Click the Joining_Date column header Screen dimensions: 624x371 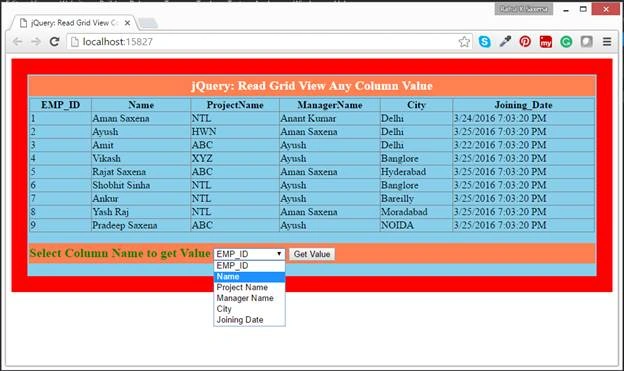523,105
